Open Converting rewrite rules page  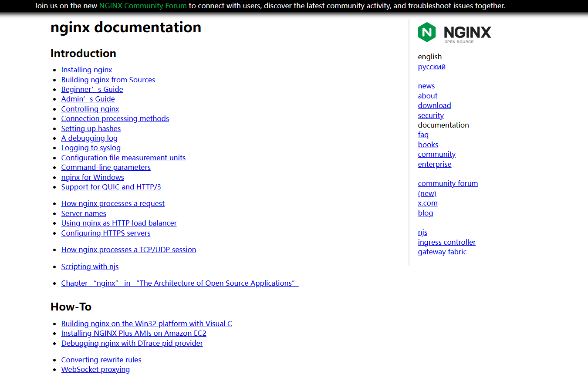[101, 360]
